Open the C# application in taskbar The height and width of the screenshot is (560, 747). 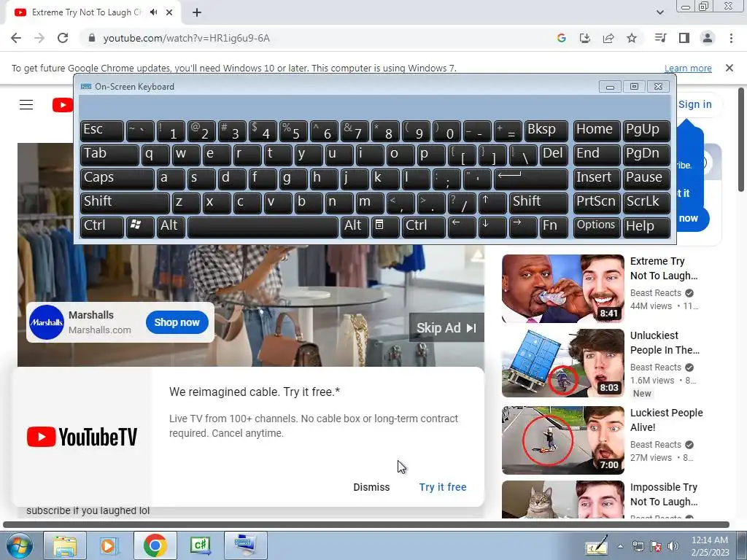tap(200, 545)
